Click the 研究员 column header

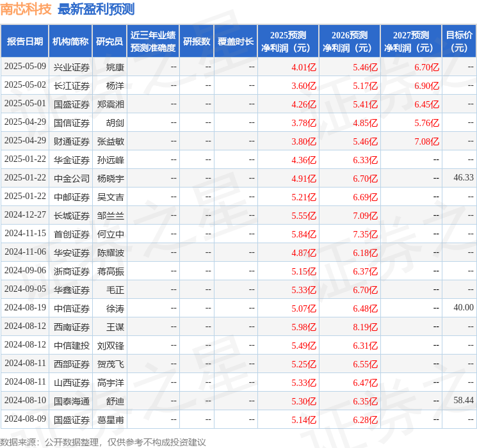pyautogui.click(x=109, y=41)
